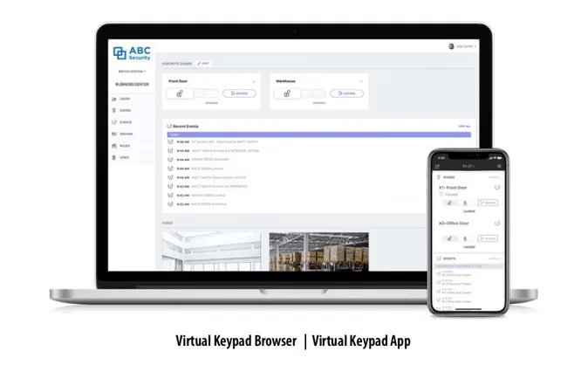The image size is (588, 365).
Task: Click the Warehouse Access button
Action: coord(347,93)
